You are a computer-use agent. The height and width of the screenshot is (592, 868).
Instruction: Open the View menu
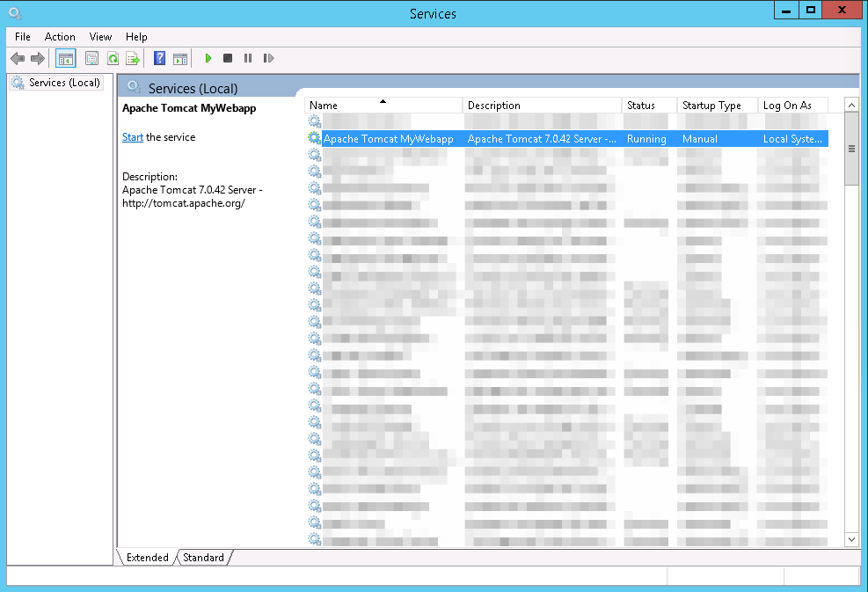[100, 37]
